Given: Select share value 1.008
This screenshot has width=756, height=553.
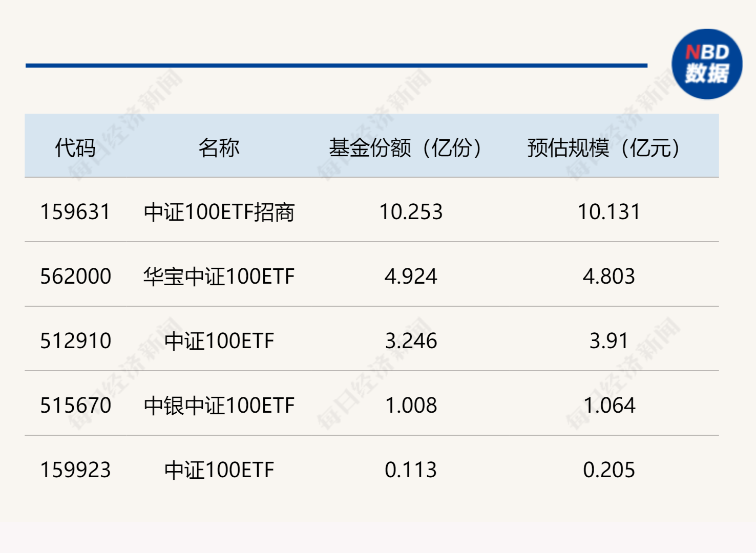Looking at the screenshot, I should 411,406.
